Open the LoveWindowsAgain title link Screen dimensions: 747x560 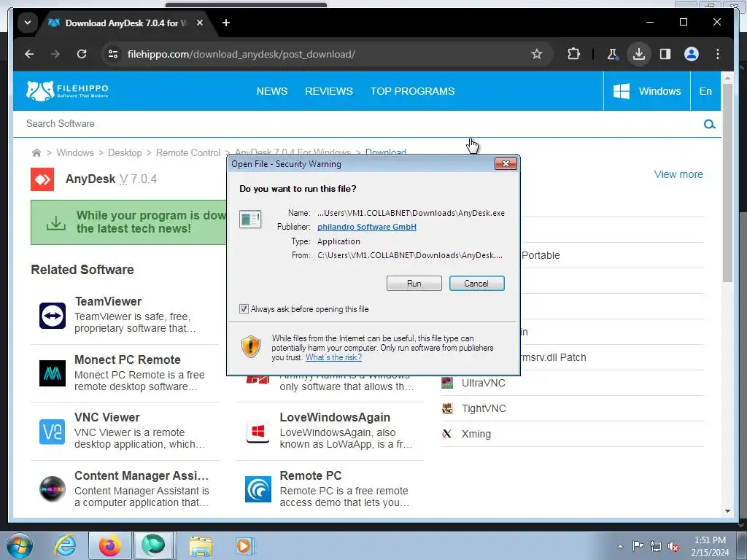pyautogui.click(x=335, y=417)
